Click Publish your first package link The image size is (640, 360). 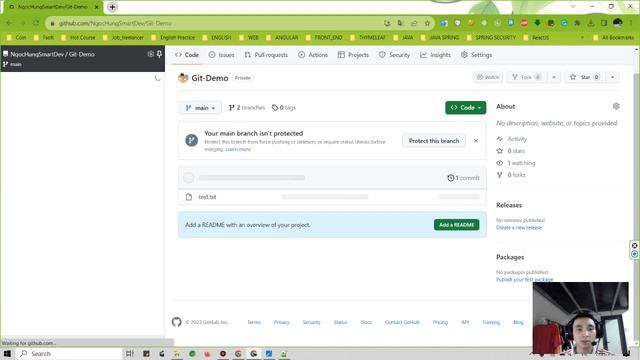pos(524,280)
